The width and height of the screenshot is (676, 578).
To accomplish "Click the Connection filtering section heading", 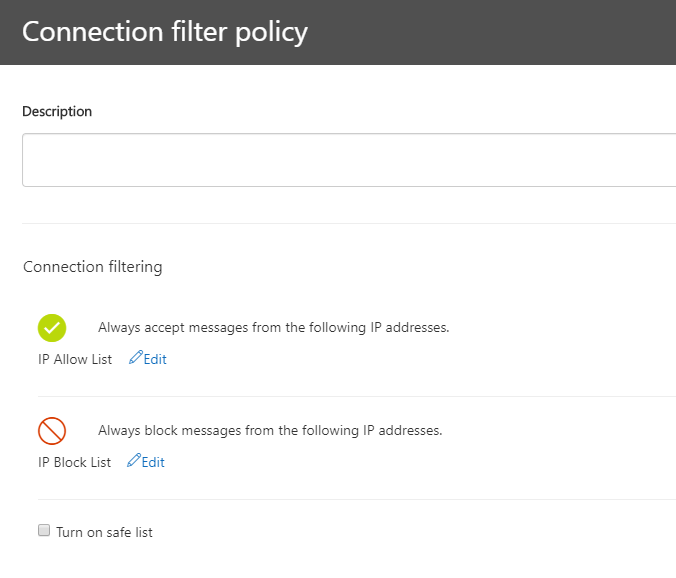I will pos(93,267).
